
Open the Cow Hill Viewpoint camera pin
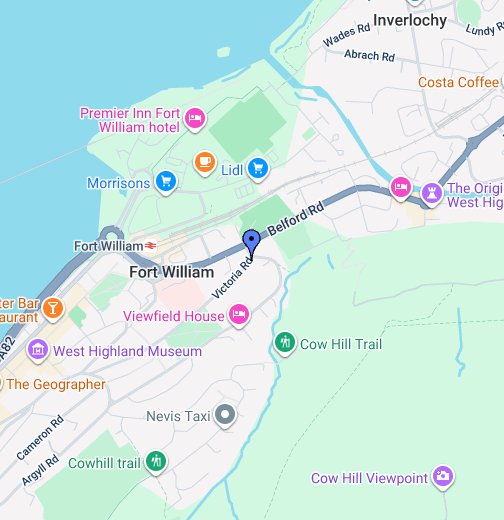click(443, 477)
